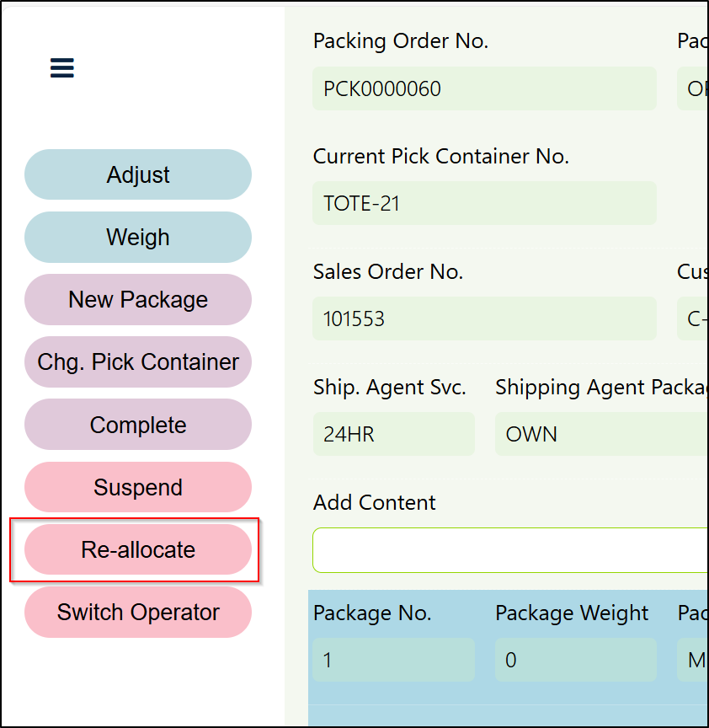Image resolution: width=709 pixels, height=728 pixels.
Task: Click Chg. Pick Container button
Action: (x=138, y=361)
